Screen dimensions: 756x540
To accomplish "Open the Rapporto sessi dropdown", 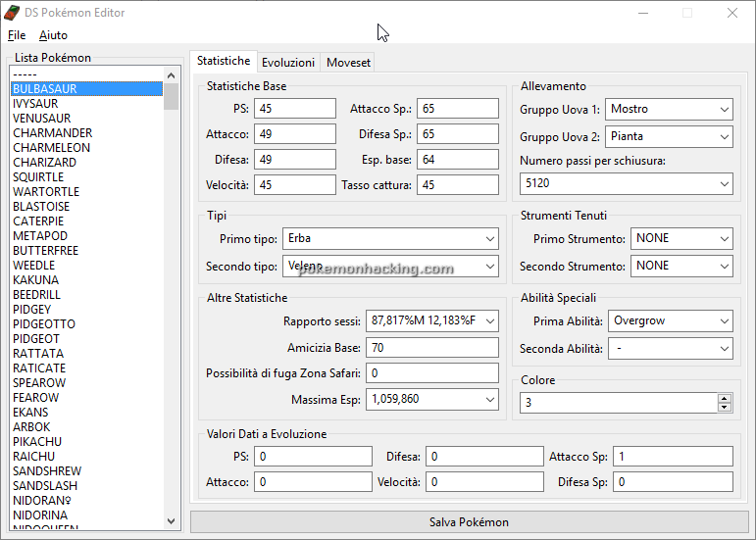I will [432, 321].
